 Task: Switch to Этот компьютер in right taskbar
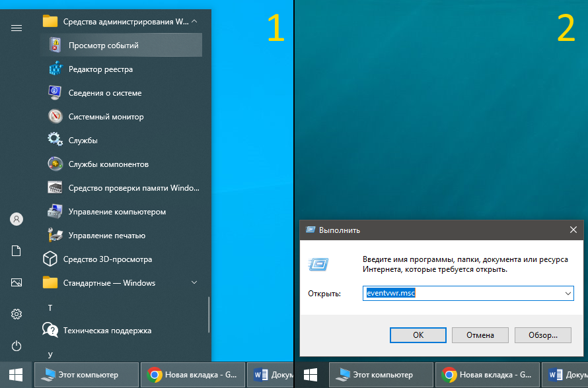(381, 375)
